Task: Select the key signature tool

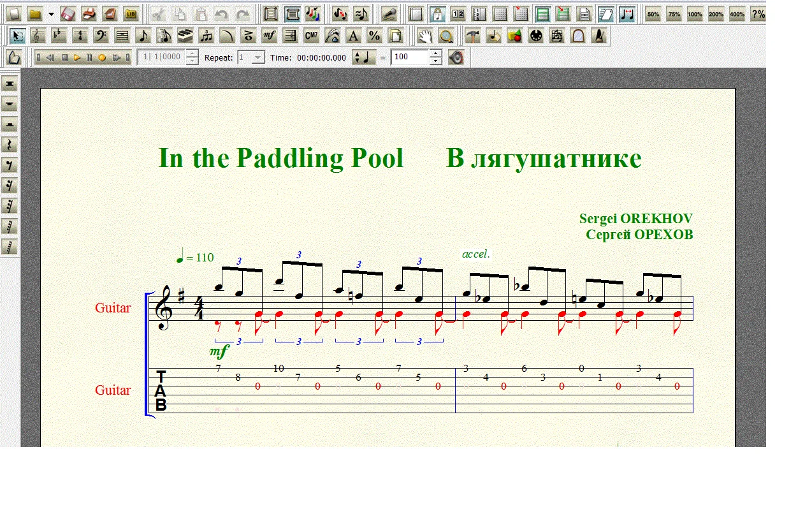Action: (59, 36)
